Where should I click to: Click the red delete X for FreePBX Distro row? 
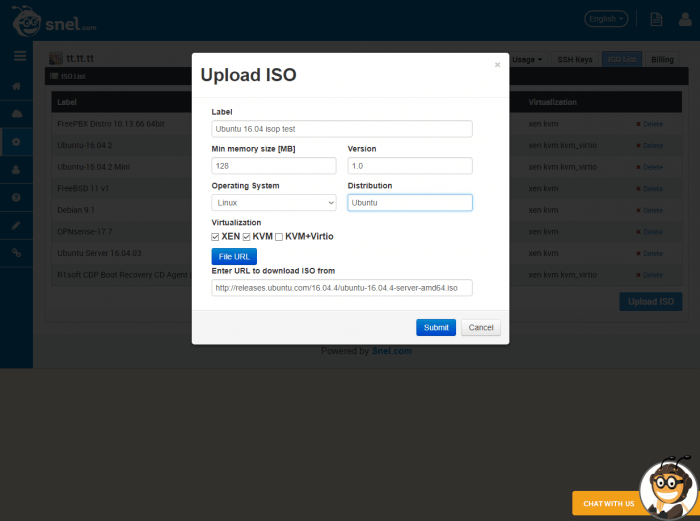638,124
